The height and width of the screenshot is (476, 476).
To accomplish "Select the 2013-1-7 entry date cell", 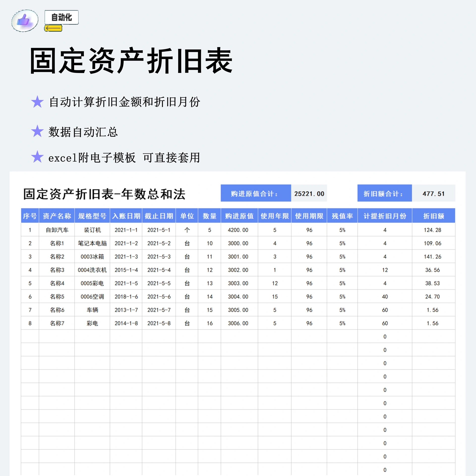I will (126, 310).
